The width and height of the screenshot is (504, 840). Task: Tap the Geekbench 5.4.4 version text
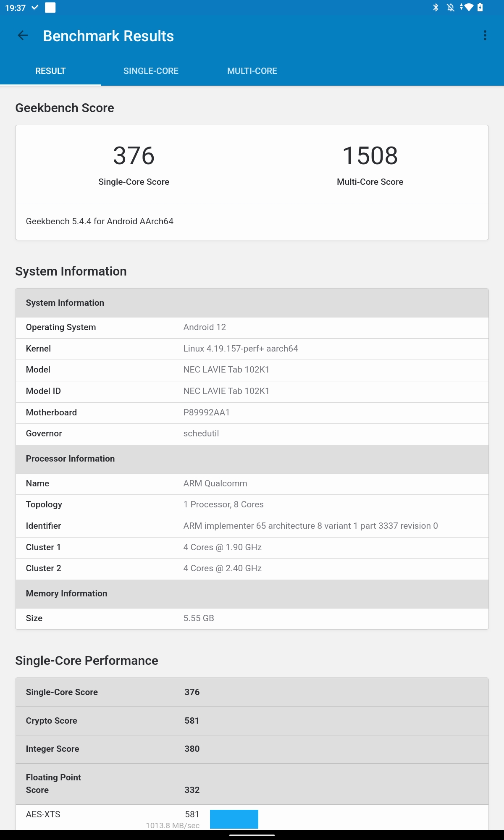100,221
